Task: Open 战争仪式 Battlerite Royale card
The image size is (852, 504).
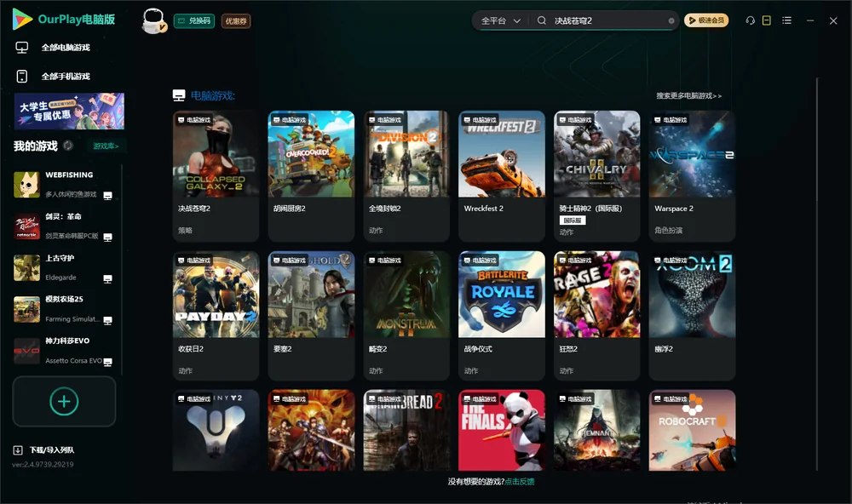Action: coord(502,316)
